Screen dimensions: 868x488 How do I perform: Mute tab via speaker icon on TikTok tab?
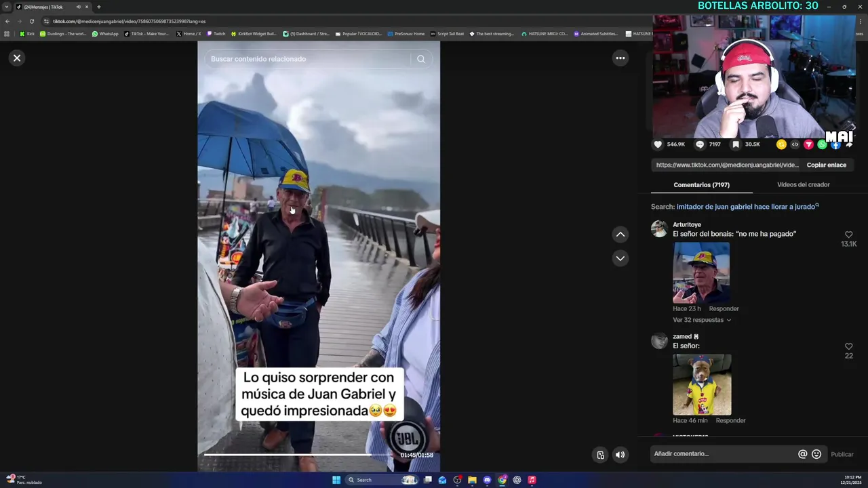78,7
